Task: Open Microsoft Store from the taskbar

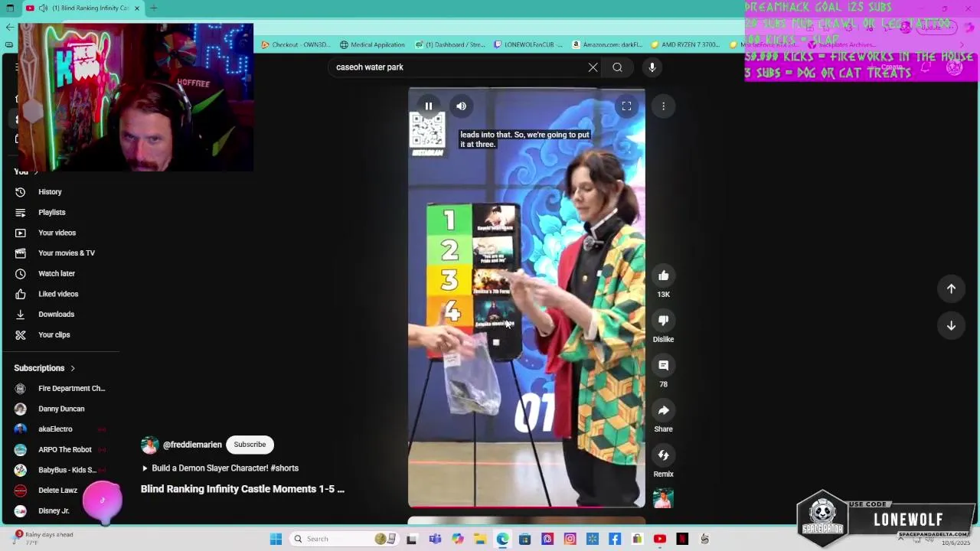Action: pyautogui.click(x=524, y=539)
